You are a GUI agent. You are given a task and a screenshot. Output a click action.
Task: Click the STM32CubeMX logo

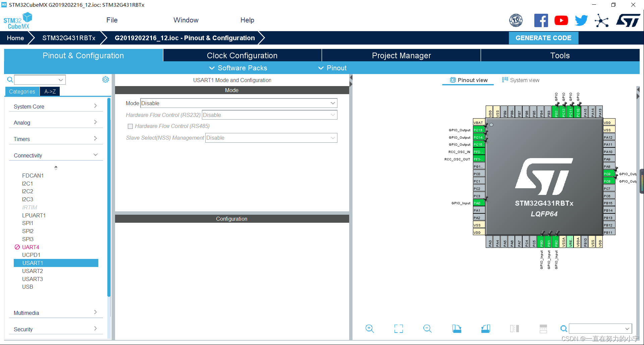18,21
